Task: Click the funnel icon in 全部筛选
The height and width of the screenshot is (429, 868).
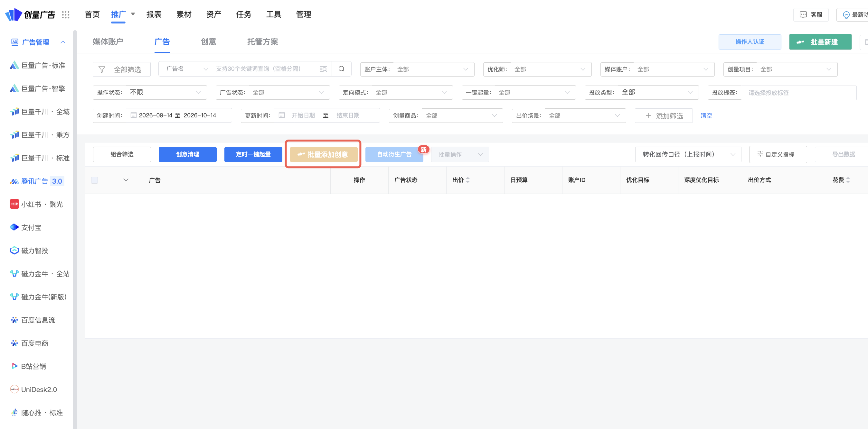Action: click(102, 70)
